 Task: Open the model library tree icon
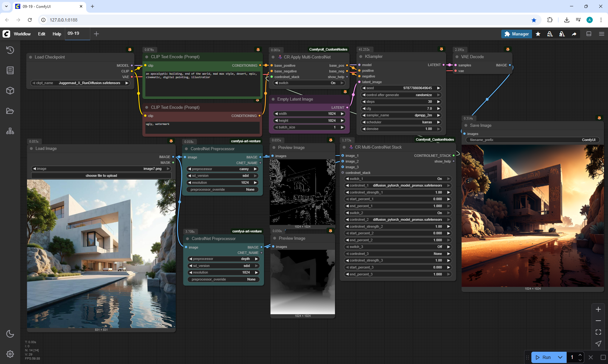[x=10, y=131]
